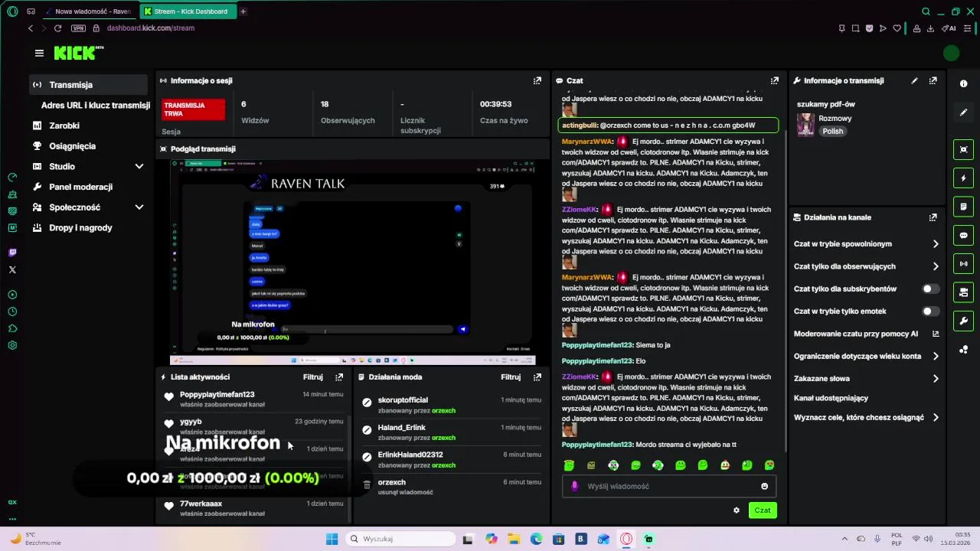The image size is (980, 551).
Task: Open Filtruj in Działania moda
Action: point(511,377)
